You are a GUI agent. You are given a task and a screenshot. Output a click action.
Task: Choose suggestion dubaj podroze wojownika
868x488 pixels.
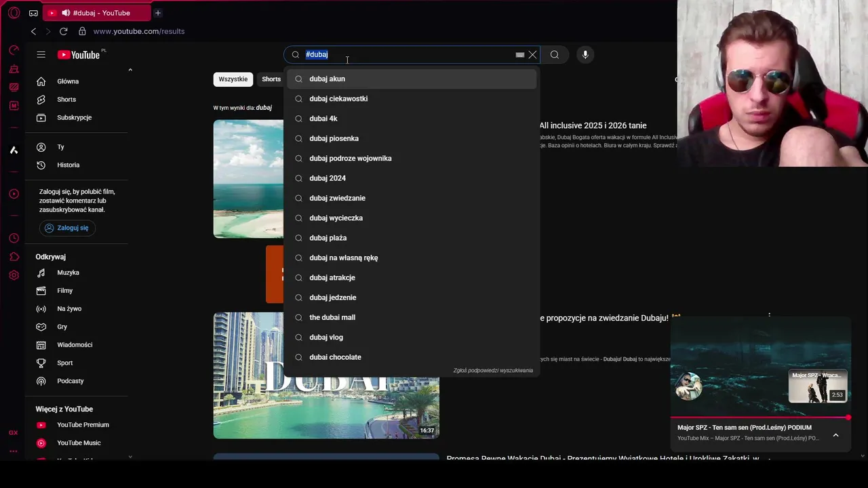(x=412, y=158)
